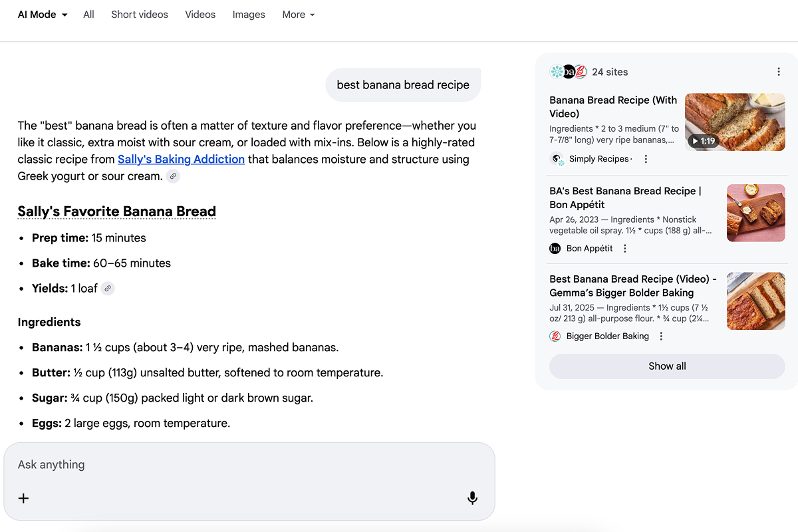Open 'Banana Bread Recipe (With Video)' result
Image resolution: width=798 pixels, height=532 pixels.
(613, 107)
